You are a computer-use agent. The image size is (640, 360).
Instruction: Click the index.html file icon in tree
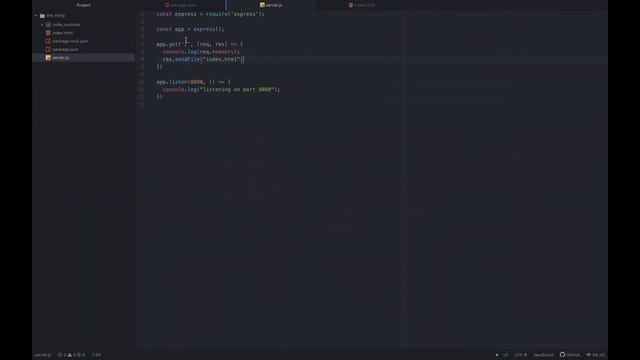click(48, 33)
